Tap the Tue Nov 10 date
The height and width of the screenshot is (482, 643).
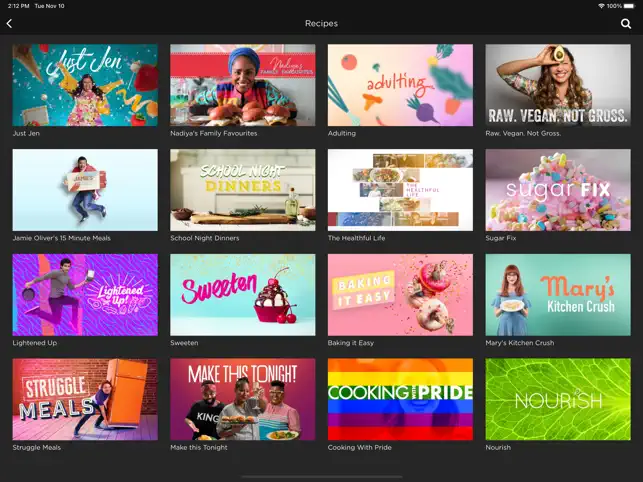point(49,6)
